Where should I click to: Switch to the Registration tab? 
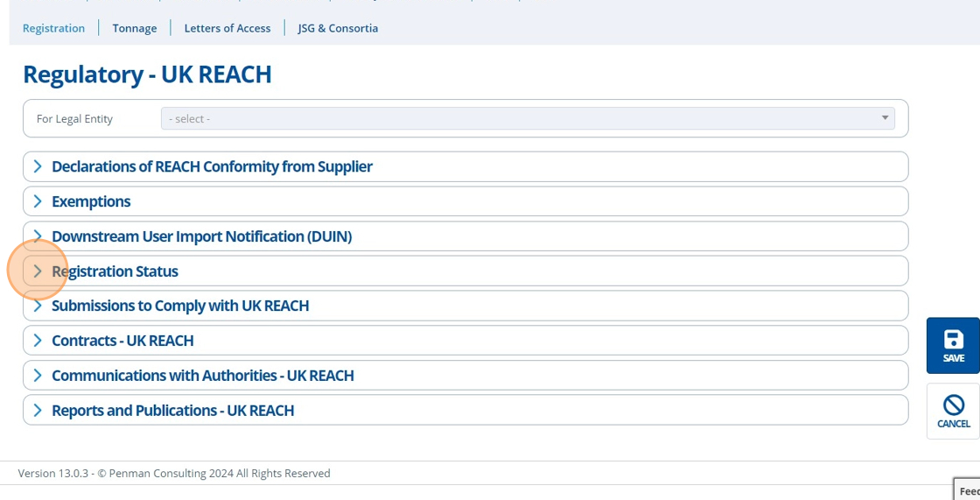tap(53, 28)
